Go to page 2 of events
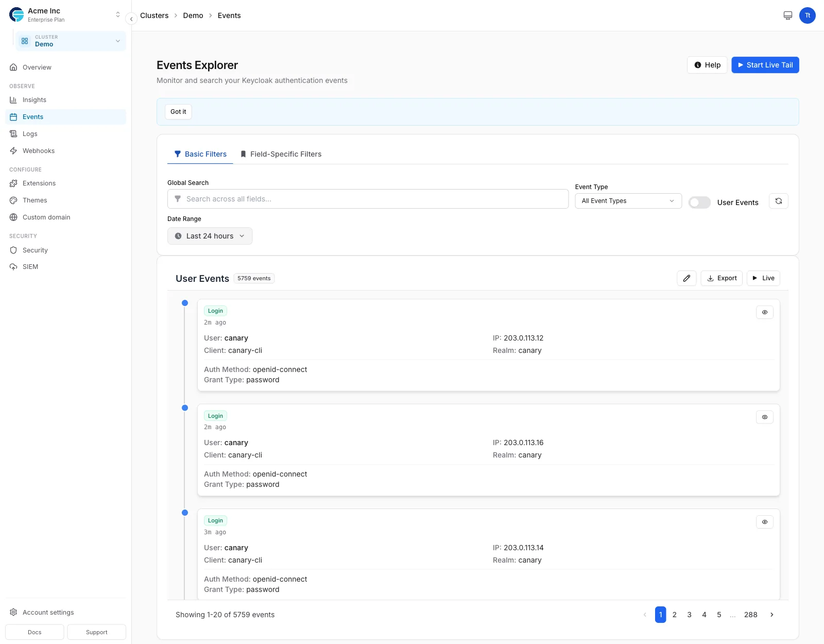824x644 pixels. pos(675,615)
